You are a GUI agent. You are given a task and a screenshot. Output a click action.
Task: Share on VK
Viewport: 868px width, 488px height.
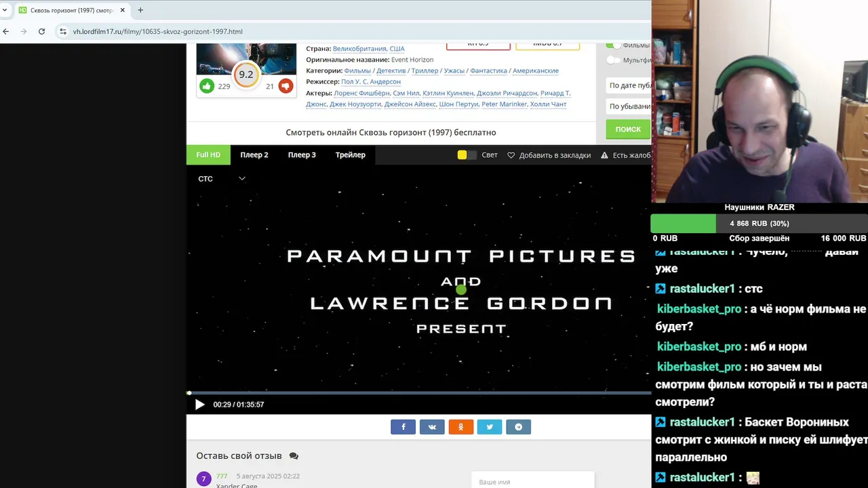click(x=432, y=427)
